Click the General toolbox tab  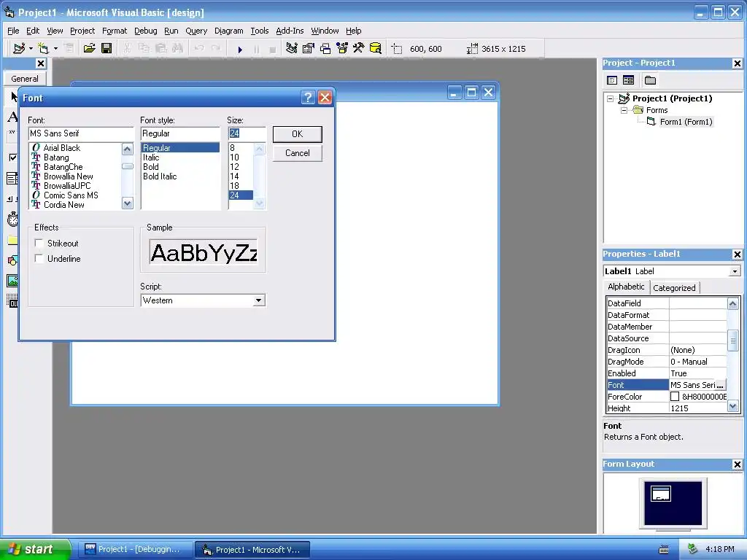(25, 79)
